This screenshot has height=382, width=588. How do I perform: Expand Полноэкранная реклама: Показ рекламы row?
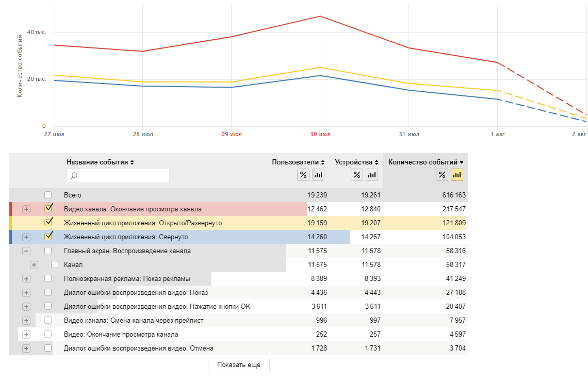point(26,278)
